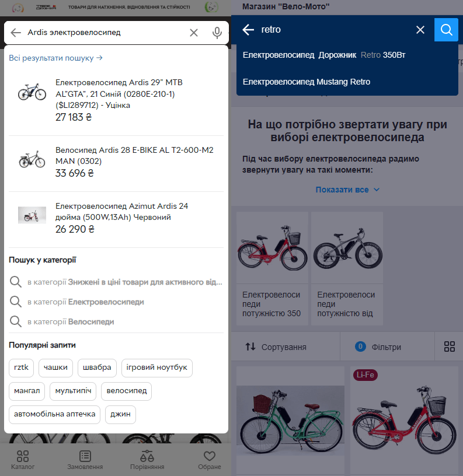Open Порівняння tab in bottom navigation

pyautogui.click(x=147, y=460)
